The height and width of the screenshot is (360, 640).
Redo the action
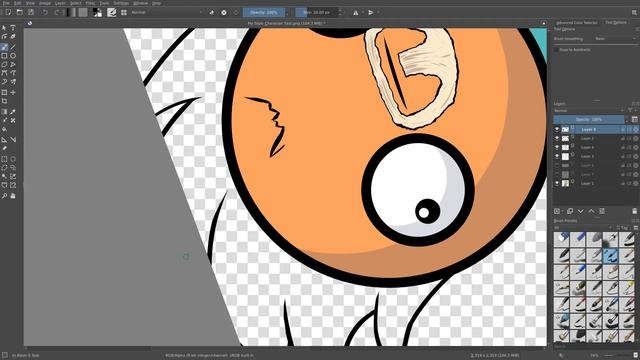pos(57,13)
